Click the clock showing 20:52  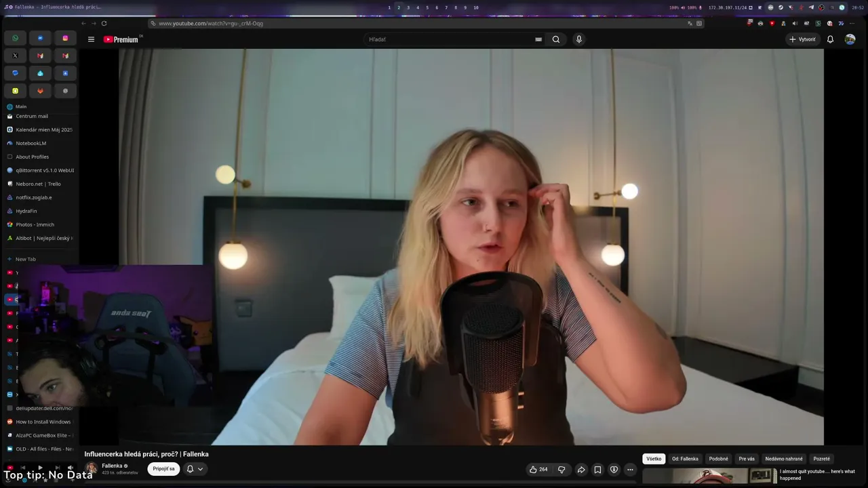[x=857, y=7]
